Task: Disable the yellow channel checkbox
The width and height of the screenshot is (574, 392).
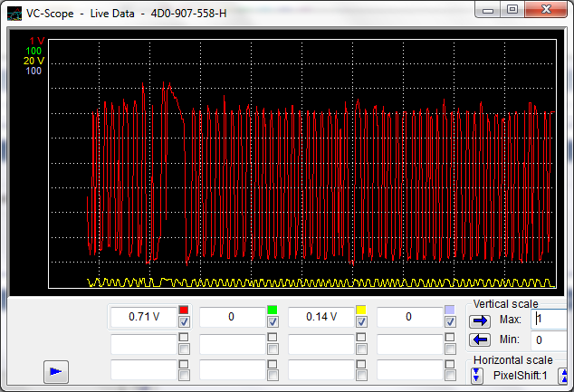Action: point(361,322)
